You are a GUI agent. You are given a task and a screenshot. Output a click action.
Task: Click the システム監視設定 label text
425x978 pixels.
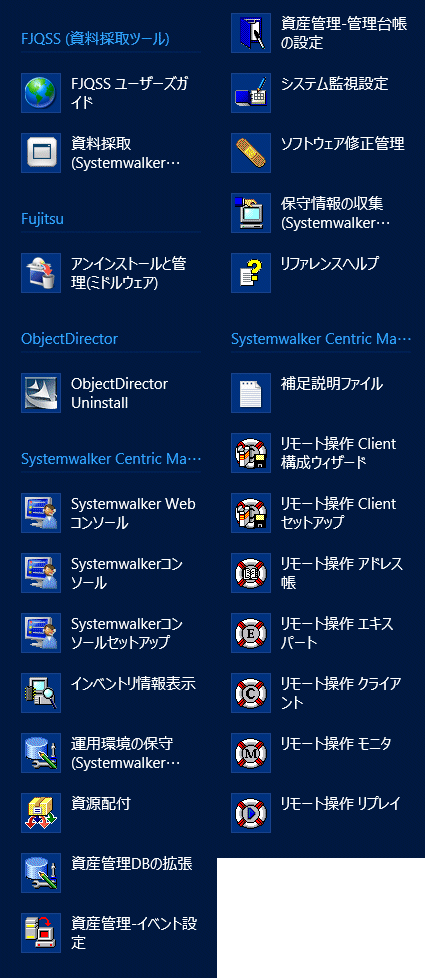click(335, 84)
